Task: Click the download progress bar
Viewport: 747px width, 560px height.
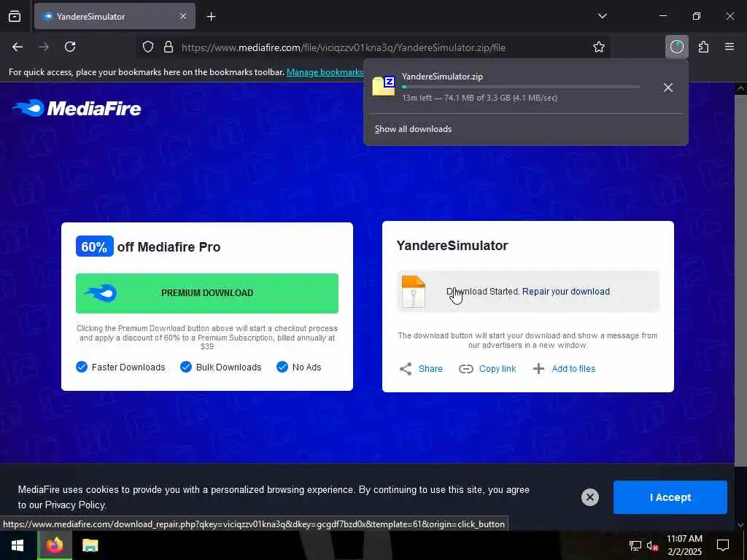Action: [x=521, y=87]
